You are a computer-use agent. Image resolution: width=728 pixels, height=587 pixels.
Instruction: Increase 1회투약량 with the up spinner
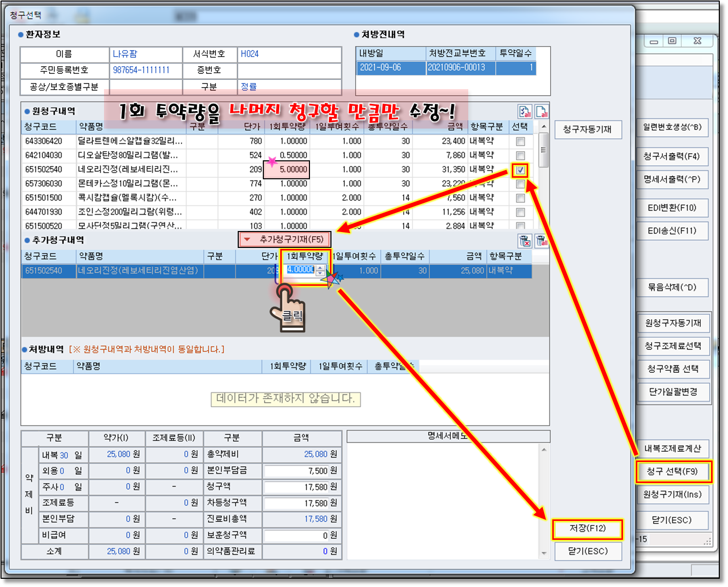click(320, 267)
